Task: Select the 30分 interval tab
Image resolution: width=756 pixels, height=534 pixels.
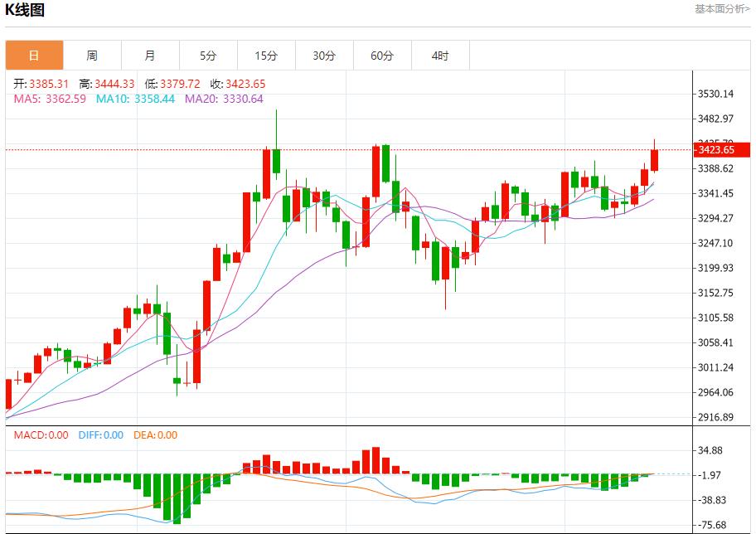Action: click(324, 56)
